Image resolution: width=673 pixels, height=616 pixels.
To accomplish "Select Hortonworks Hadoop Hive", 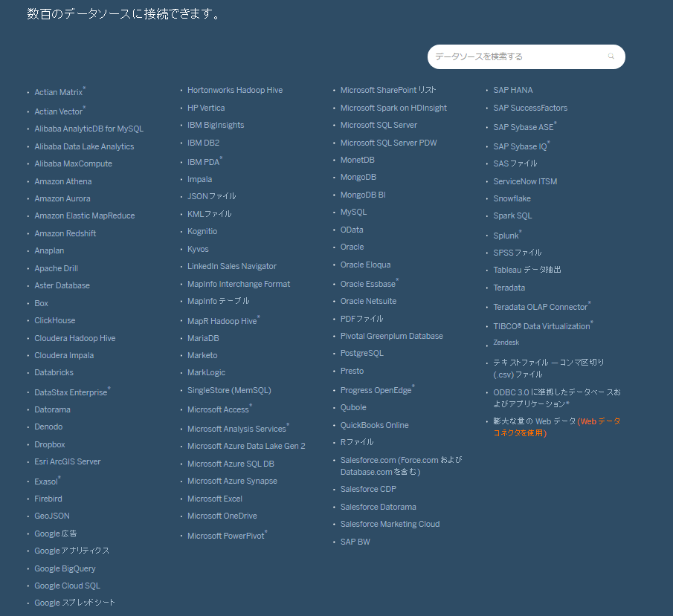I will click(x=235, y=90).
